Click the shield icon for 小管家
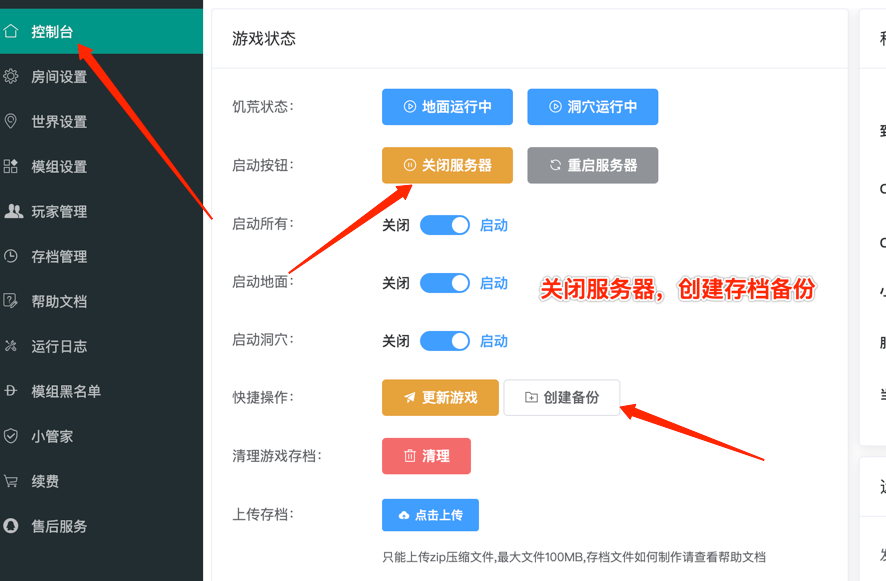Image resolution: width=886 pixels, height=581 pixels. tap(11, 436)
